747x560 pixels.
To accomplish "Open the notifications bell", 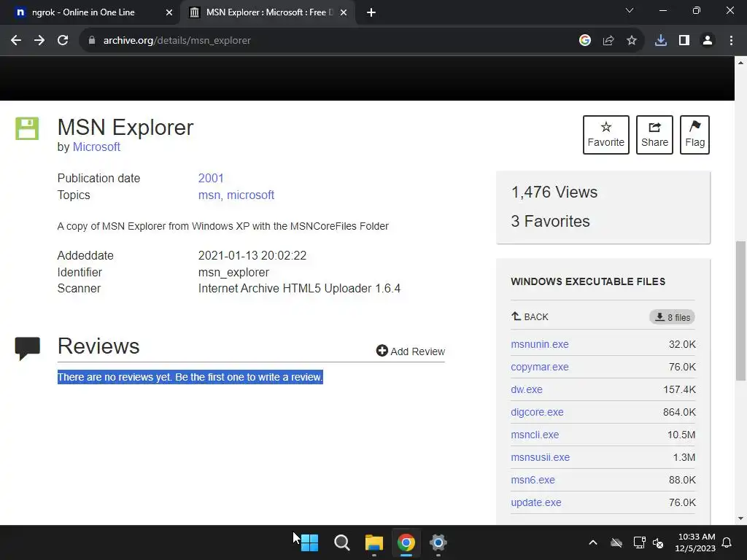I will [727, 542].
